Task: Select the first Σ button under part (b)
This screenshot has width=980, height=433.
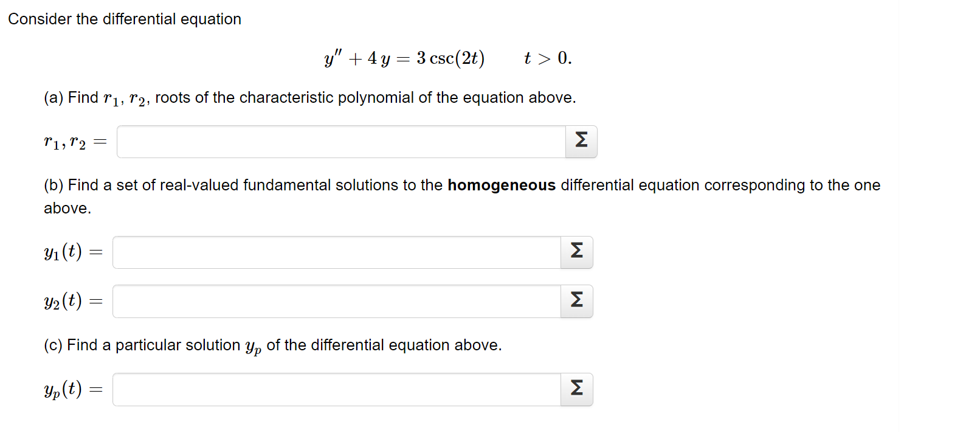Action: (576, 252)
